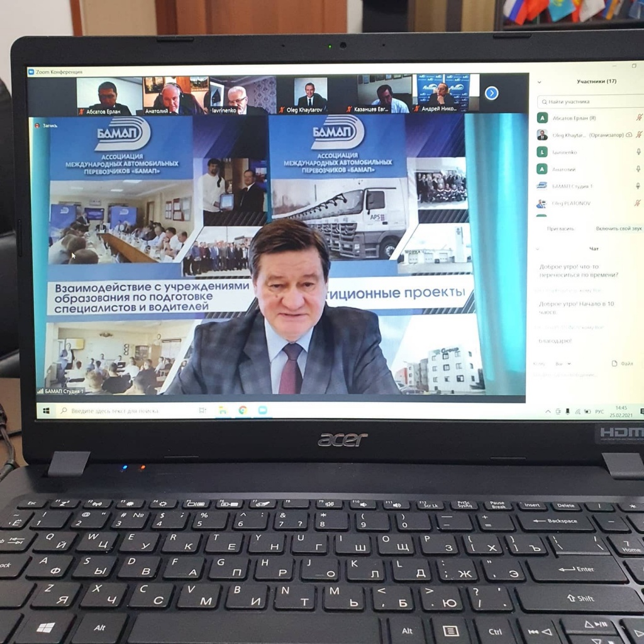Select Oleg Khaytarov video thumbnail
Screen dimensions: 644x644
coord(311,94)
